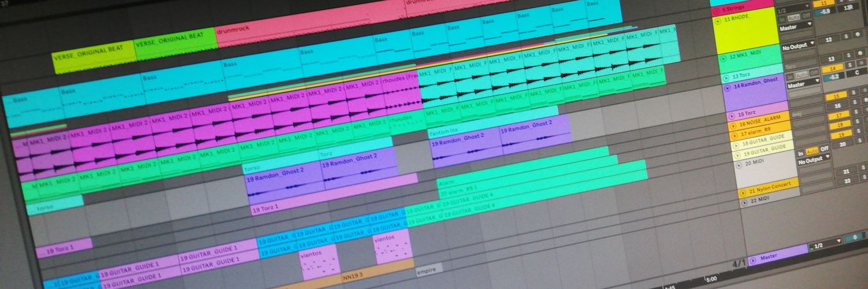The width and height of the screenshot is (868, 289).
Task: Click the -5.2 volume value
Action: pyautogui.click(x=834, y=77)
